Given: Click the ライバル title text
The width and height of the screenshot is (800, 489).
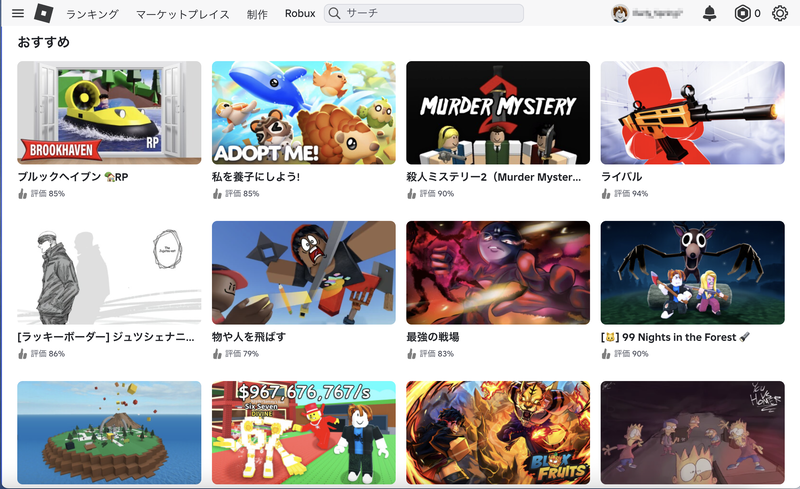Looking at the screenshot, I should [x=621, y=177].
